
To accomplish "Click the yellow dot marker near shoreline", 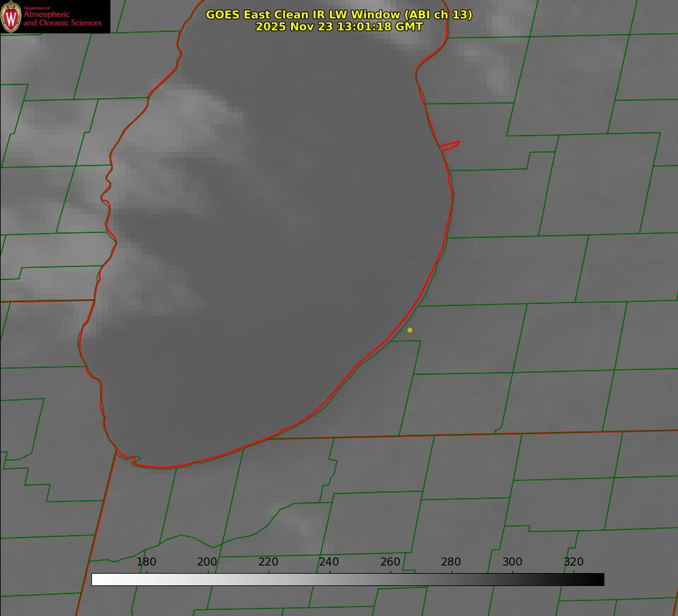I will [x=410, y=330].
